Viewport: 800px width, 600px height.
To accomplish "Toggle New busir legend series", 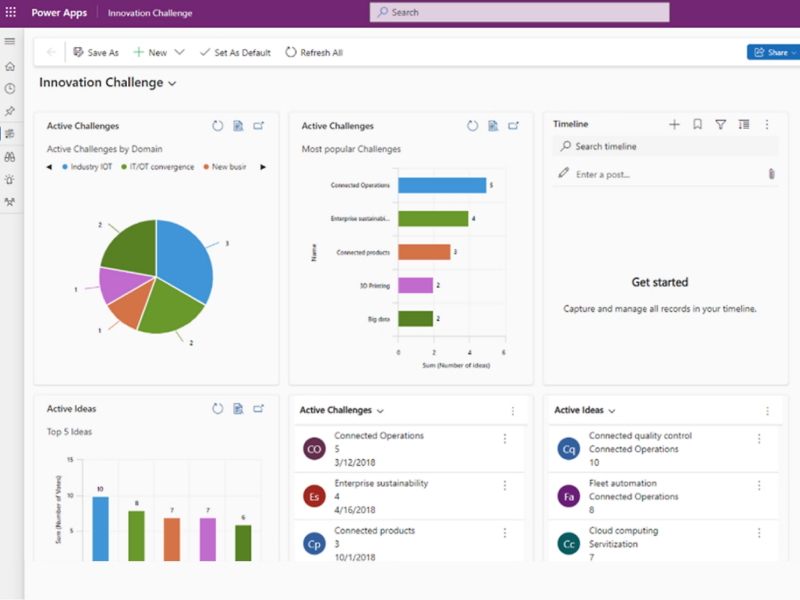I will point(225,167).
